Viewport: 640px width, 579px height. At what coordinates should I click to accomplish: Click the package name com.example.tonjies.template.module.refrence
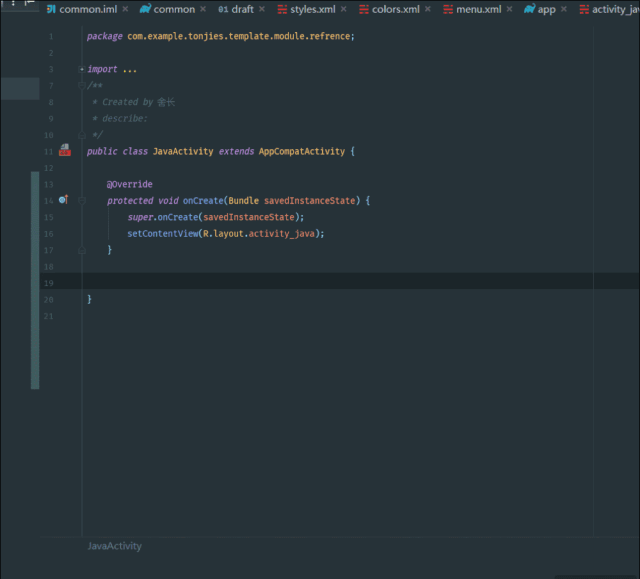click(238, 36)
